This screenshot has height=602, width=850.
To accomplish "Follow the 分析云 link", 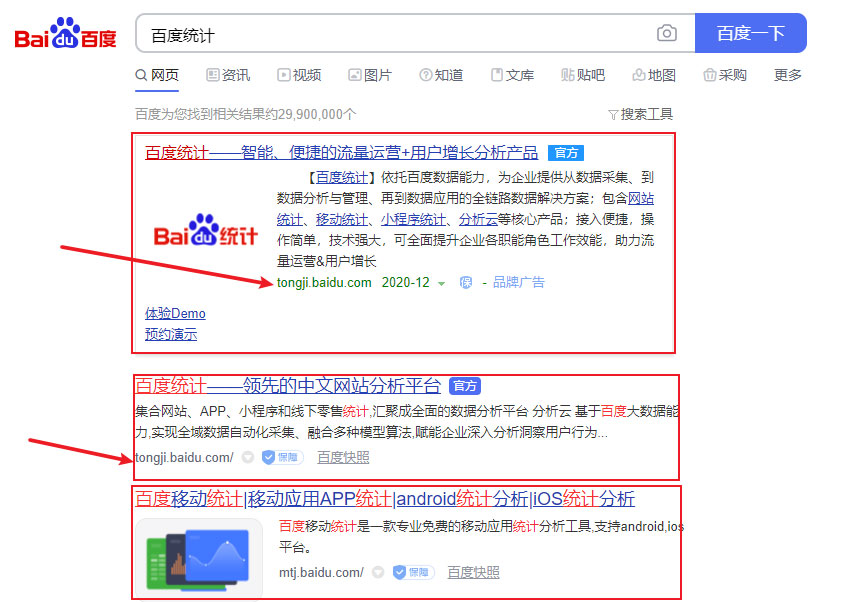I will tap(478, 219).
